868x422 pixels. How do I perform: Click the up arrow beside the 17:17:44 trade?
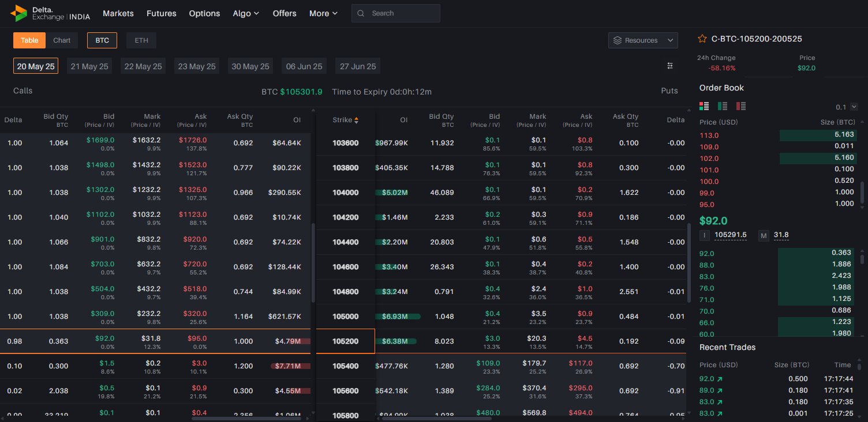pyautogui.click(x=720, y=379)
